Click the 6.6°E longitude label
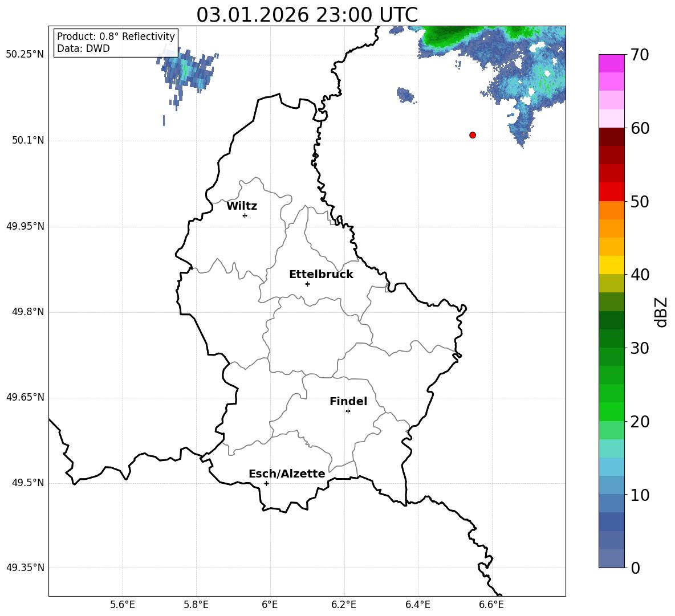 pos(491,605)
